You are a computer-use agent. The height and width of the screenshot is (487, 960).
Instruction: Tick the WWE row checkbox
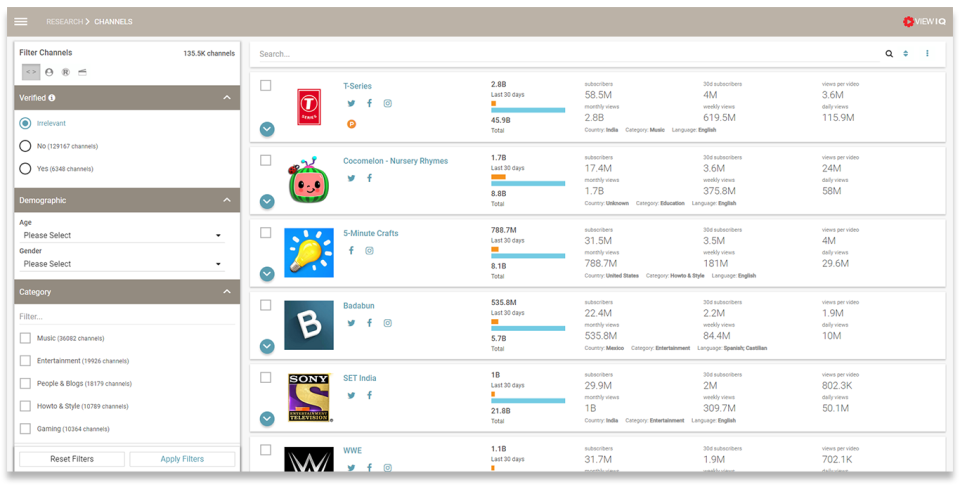click(266, 450)
